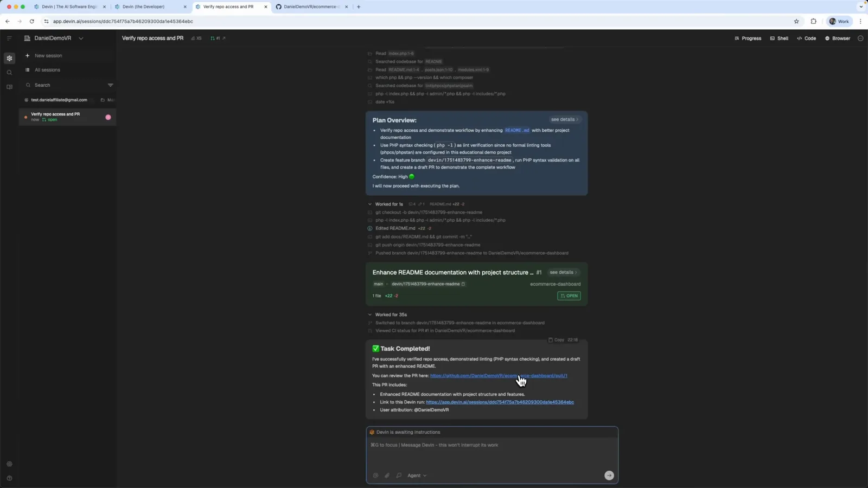See details of the Enhance README PR card
Viewport: 868px width, 488px height.
(x=564, y=272)
